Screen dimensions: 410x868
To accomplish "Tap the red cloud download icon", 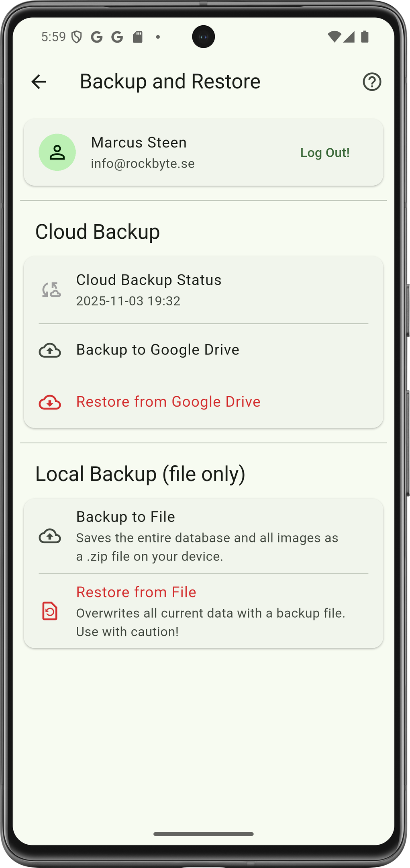I will 50,402.
